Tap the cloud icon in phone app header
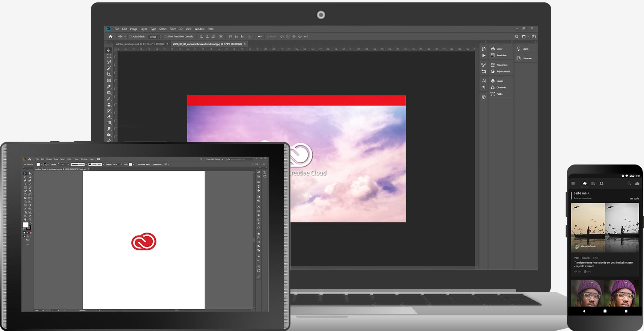 coord(637,183)
